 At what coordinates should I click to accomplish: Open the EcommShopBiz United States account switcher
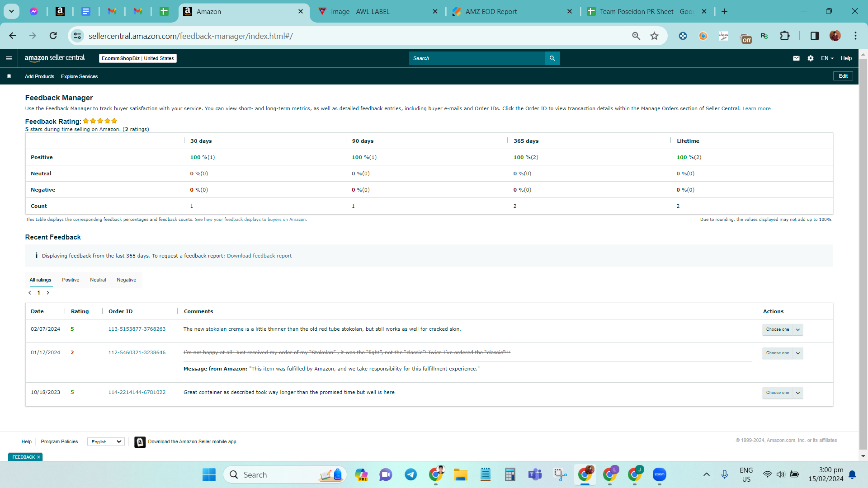coord(138,58)
